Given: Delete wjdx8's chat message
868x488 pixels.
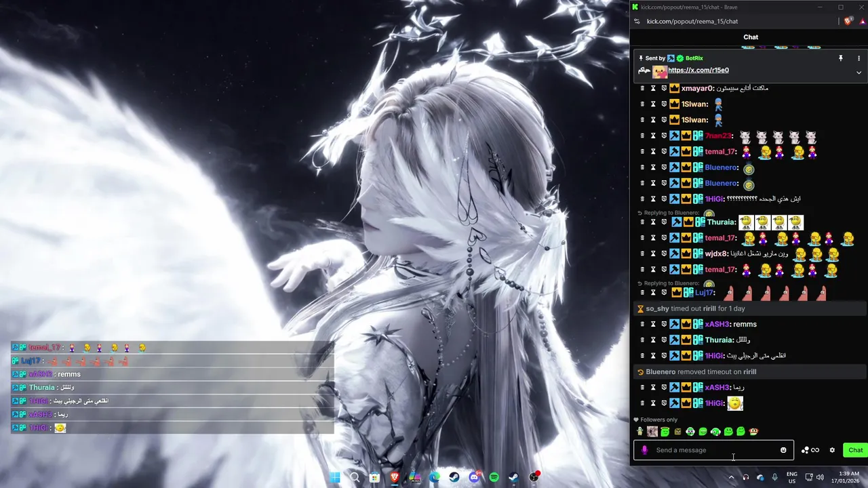Looking at the screenshot, I should tap(642, 253).
